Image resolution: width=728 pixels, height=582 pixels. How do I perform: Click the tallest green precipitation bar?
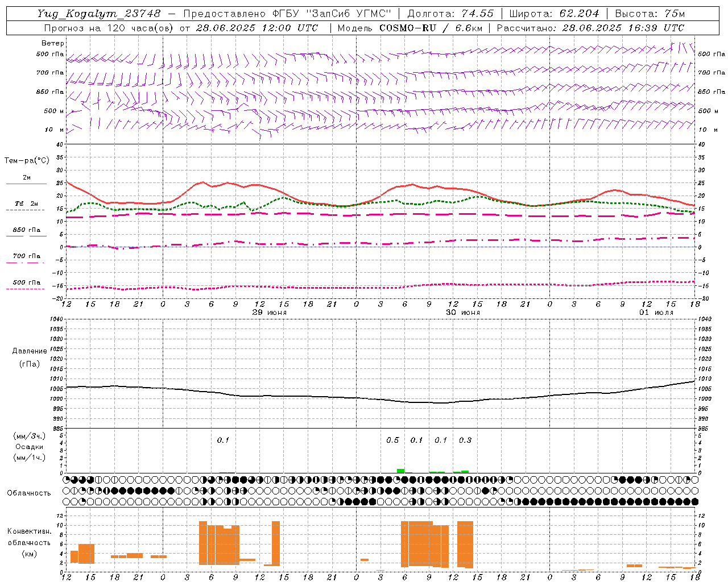pyautogui.click(x=401, y=471)
